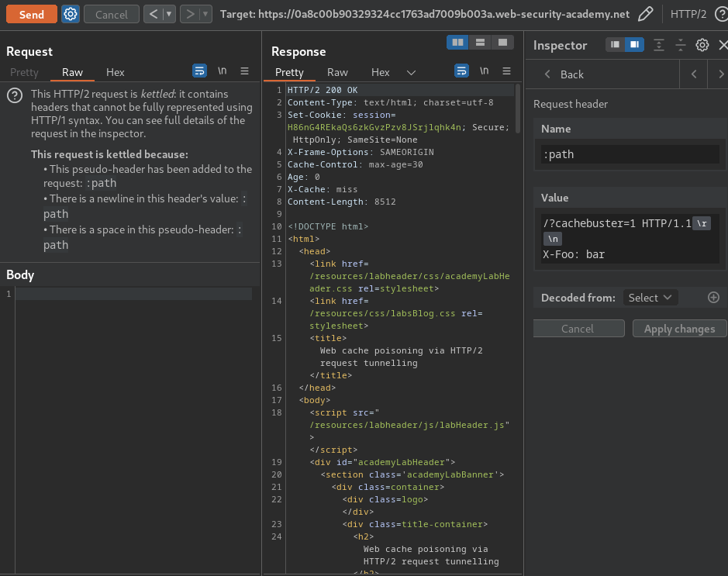Image resolution: width=728 pixels, height=576 pixels.
Task: Click the Target URL text
Action: pyautogui.click(x=425, y=15)
